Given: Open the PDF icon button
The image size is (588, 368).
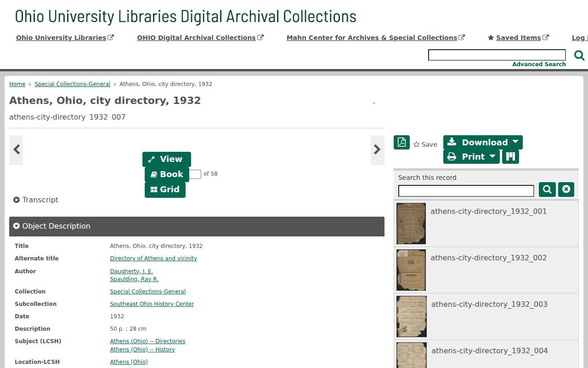Looking at the screenshot, I should click(x=401, y=142).
